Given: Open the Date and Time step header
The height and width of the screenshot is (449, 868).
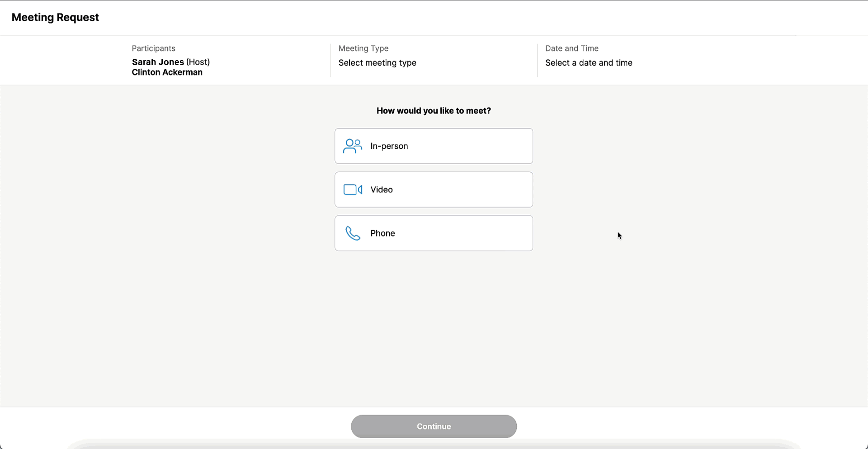Looking at the screenshot, I should 571,48.
